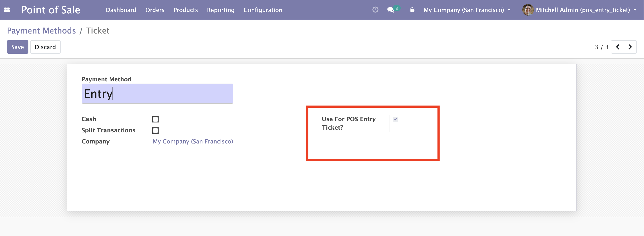
Task: Open the conversations chat icon
Action: coord(391,10)
